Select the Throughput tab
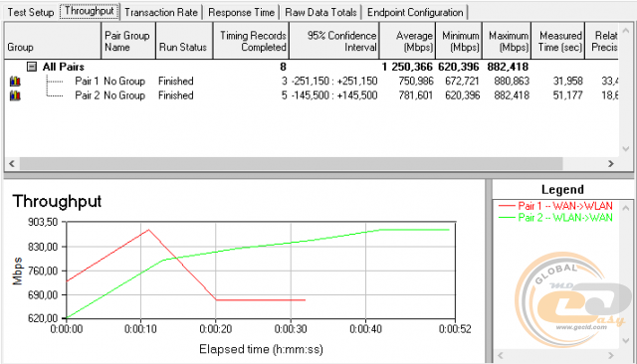 pos(90,11)
